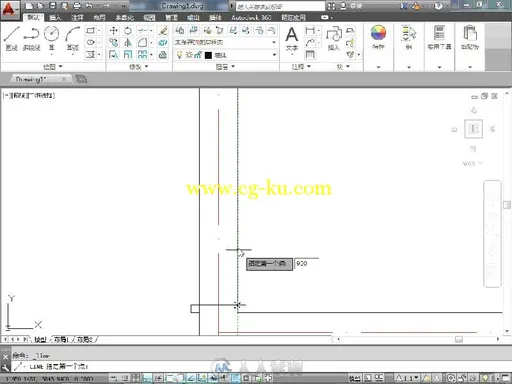Open the Clipboard panel
The width and height of the screenshot is (512, 384).
(x=470, y=37)
